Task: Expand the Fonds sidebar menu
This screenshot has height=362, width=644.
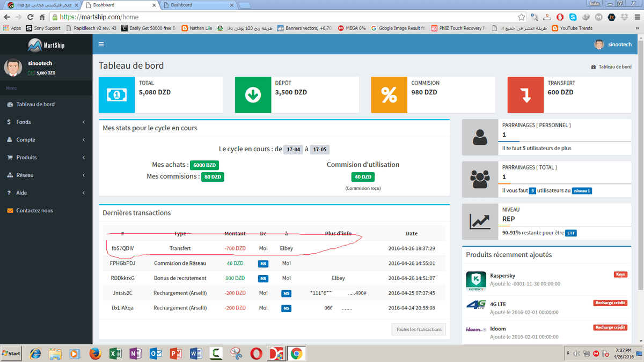Action: [24, 122]
